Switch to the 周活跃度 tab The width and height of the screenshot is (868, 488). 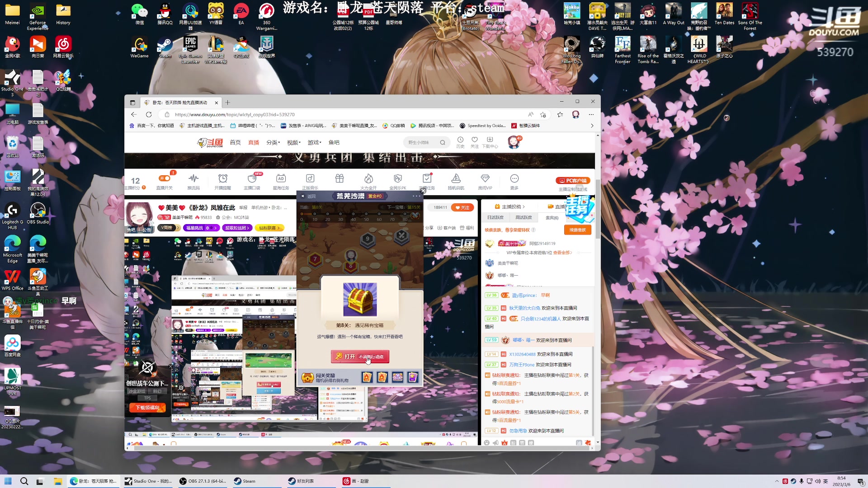(x=524, y=217)
